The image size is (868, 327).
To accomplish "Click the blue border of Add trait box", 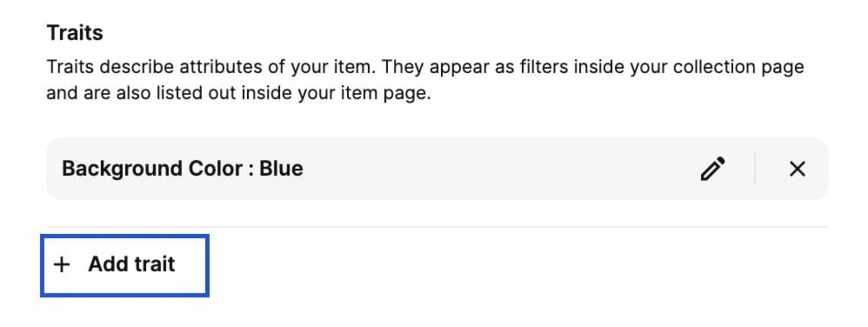I will (x=125, y=236).
